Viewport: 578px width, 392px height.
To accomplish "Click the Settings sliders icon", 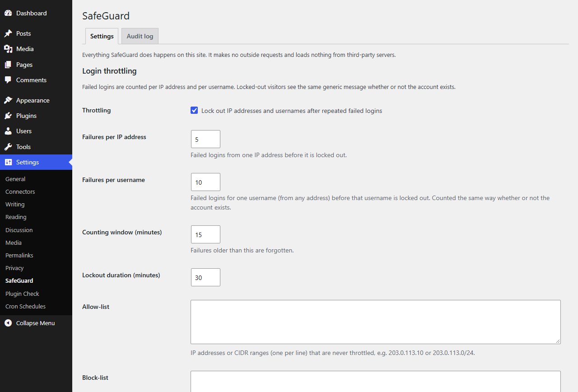I will [8, 162].
